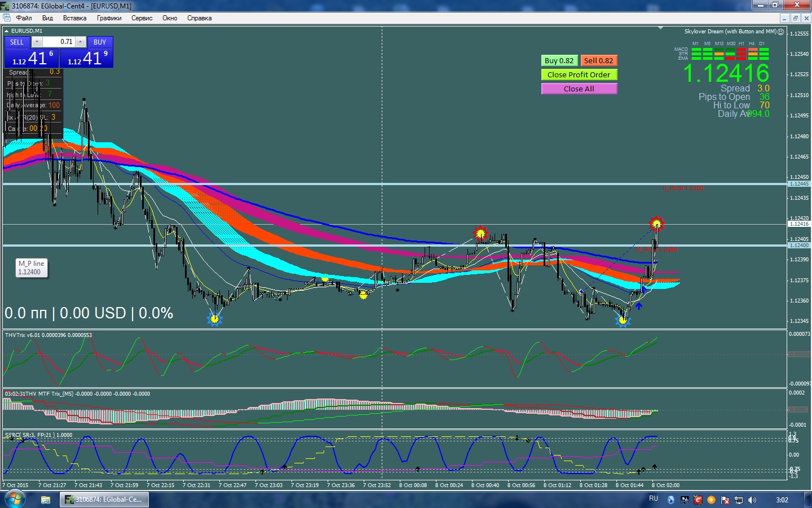Click the orange Sell 0.82 button

[598, 60]
